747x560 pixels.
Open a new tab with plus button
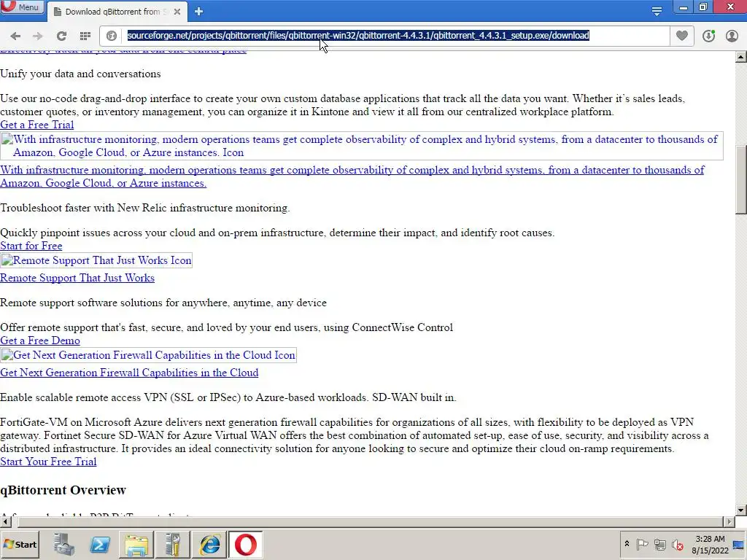coord(198,12)
